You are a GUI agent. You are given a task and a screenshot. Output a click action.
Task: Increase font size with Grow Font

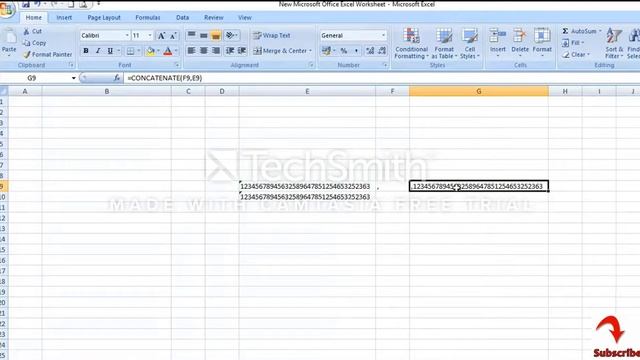click(x=162, y=36)
